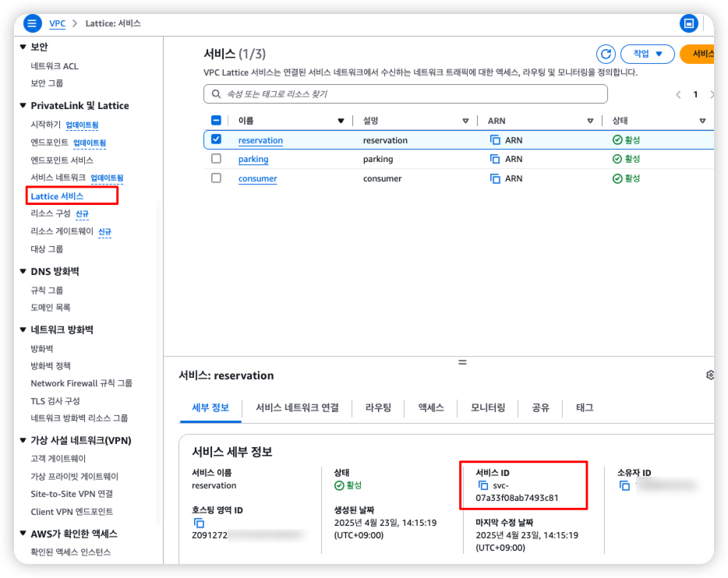Copy ARN of consumer service
The image size is (728, 578).
point(496,178)
